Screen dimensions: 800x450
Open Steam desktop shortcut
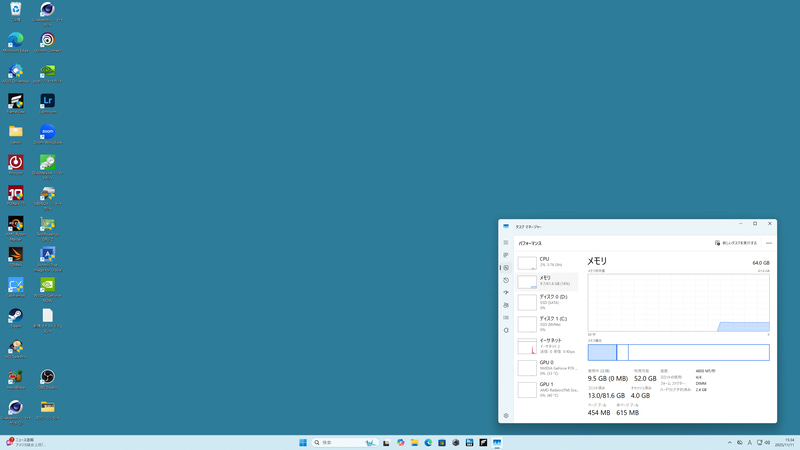16,318
